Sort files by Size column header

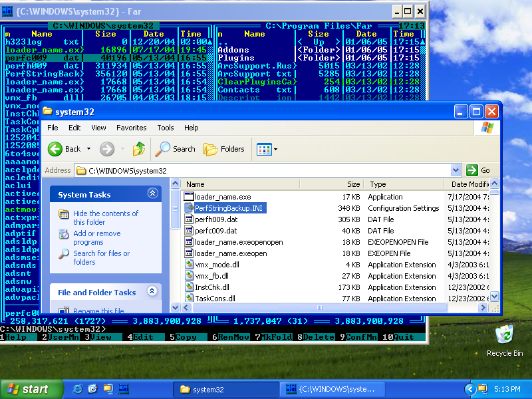[x=332, y=184]
